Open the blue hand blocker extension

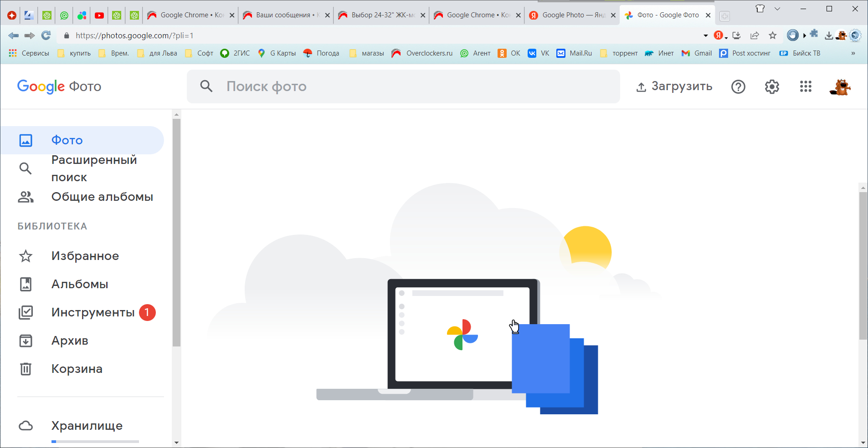pyautogui.click(x=793, y=35)
